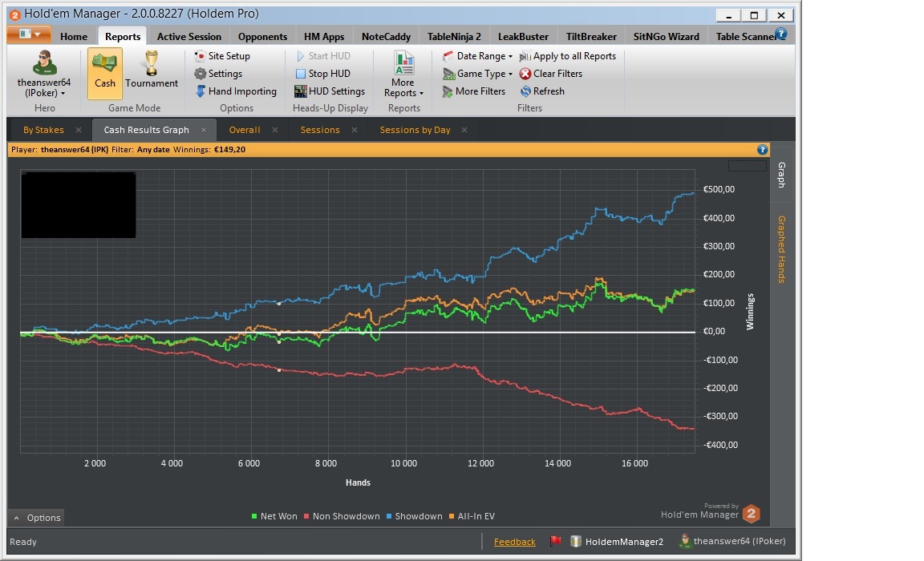
Task: Open the Game Type filter dropdown
Action: point(477,74)
